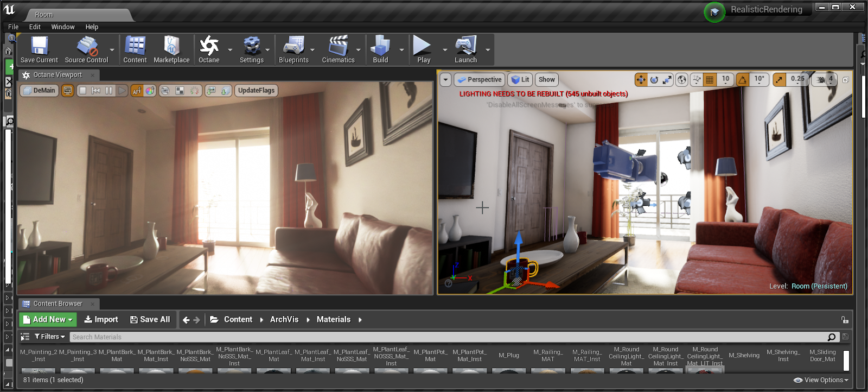This screenshot has width=868, height=392.
Task: Open the grid snap value 10 dropdown
Action: (725, 80)
